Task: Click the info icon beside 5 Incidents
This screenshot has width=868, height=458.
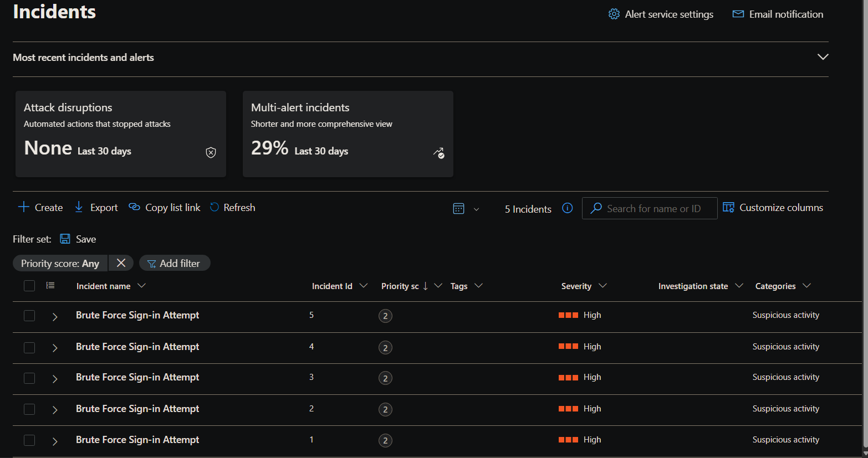Action: coord(567,208)
